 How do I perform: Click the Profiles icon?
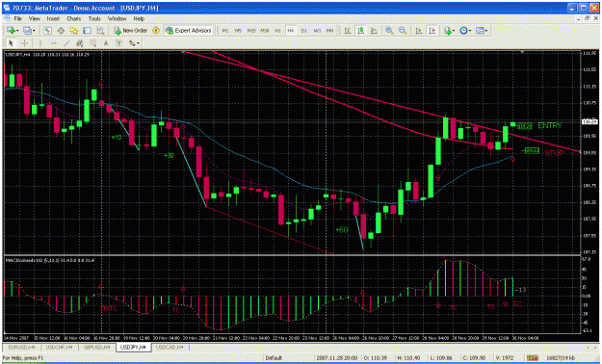27,31
